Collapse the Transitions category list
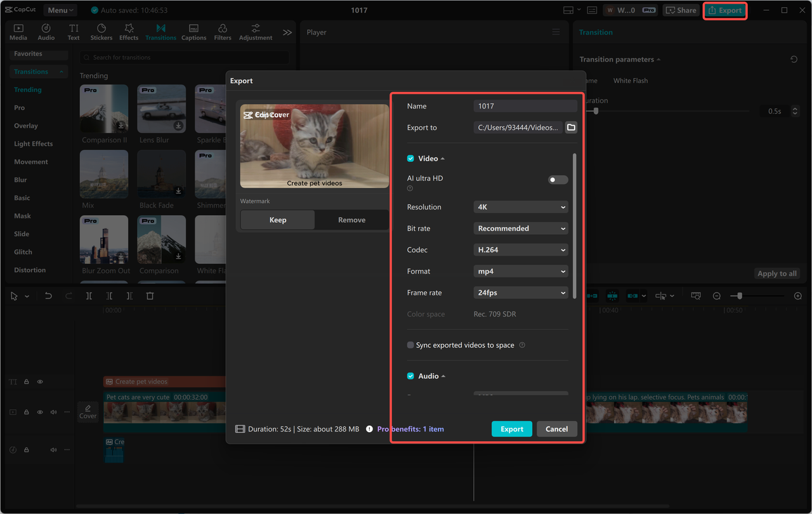 tap(62, 72)
